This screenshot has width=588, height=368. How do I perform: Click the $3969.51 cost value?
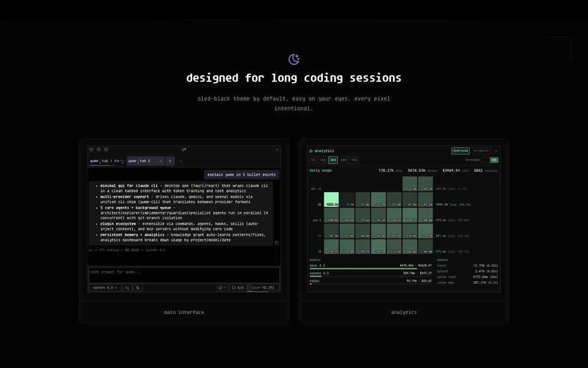coord(451,171)
